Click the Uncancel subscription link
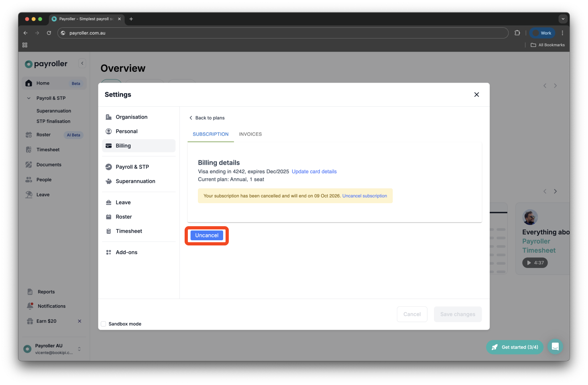Image resolution: width=588 pixels, height=385 pixels. (364, 196)
